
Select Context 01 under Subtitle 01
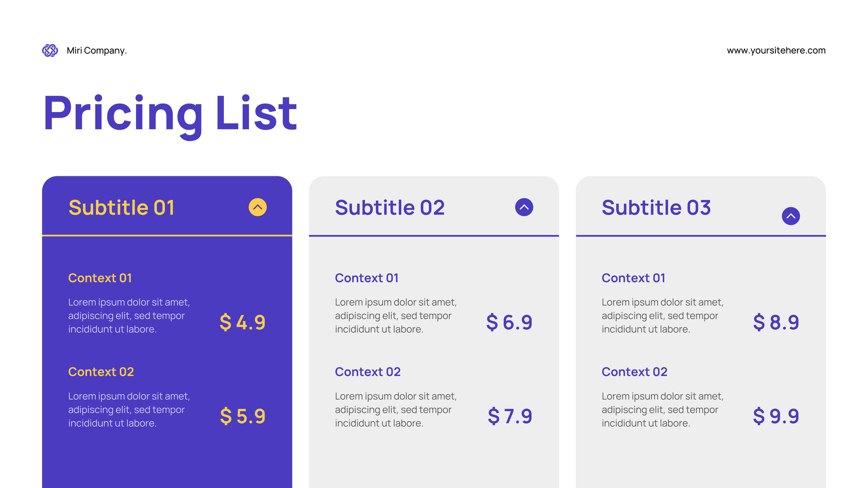tap(100, 278)
